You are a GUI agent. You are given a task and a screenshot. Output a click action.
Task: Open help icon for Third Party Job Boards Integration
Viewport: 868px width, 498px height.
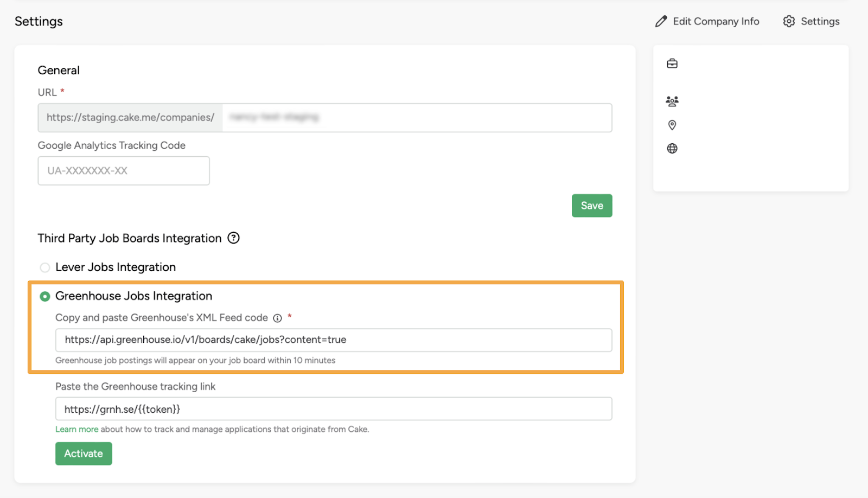[233, 238]
